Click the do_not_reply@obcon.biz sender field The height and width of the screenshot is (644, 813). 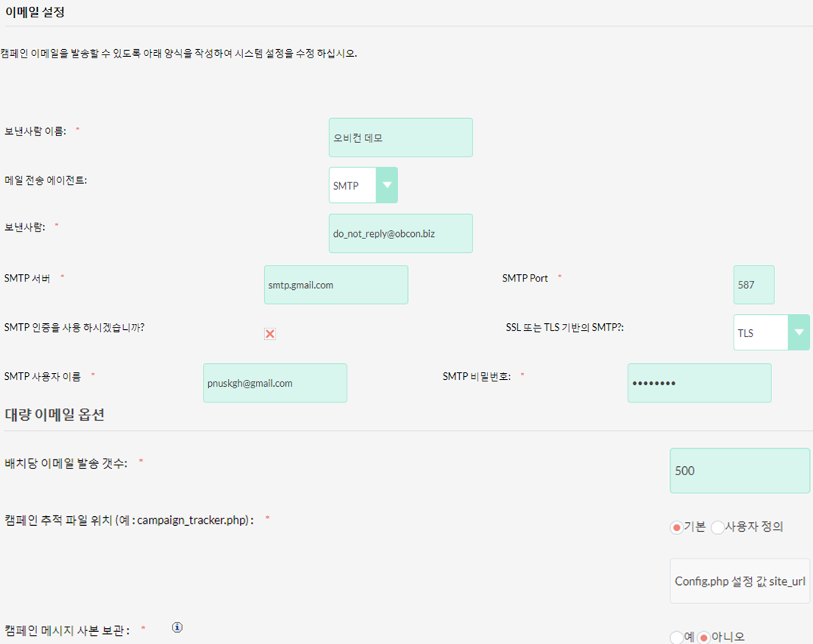pyautogui.click(x=400, y=233)
